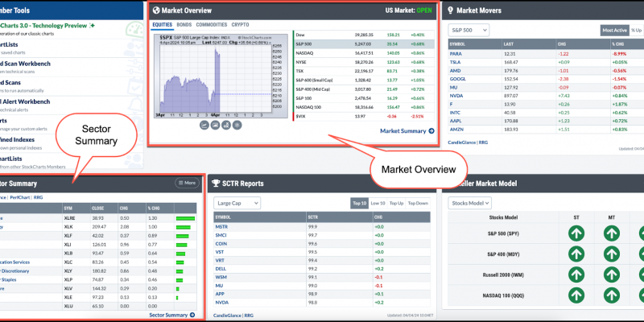
Task: Click the S&P 500 (SPY) ST up-arrow icon
Action: tap(576, 233)
